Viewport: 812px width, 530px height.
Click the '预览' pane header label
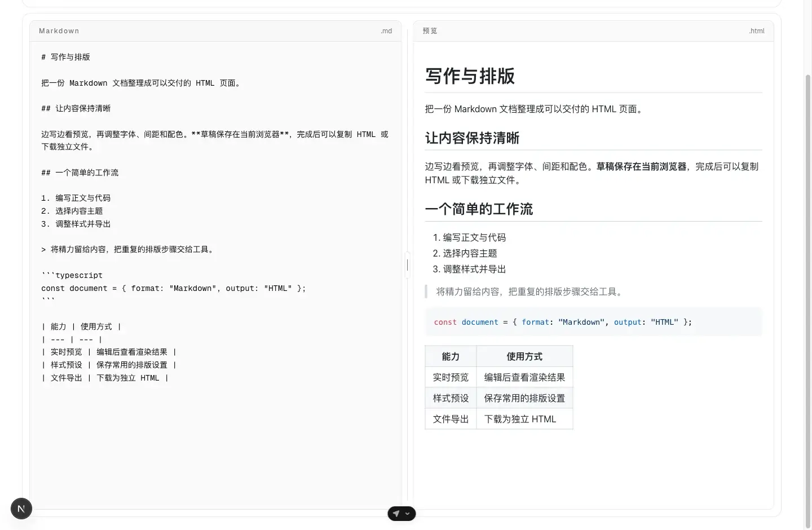point(430,31)
